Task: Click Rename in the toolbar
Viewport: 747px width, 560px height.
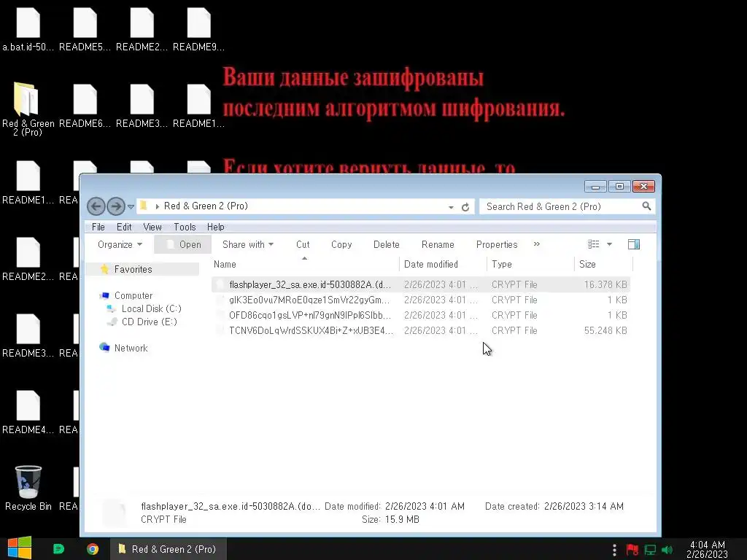Action: coord(438,244)
